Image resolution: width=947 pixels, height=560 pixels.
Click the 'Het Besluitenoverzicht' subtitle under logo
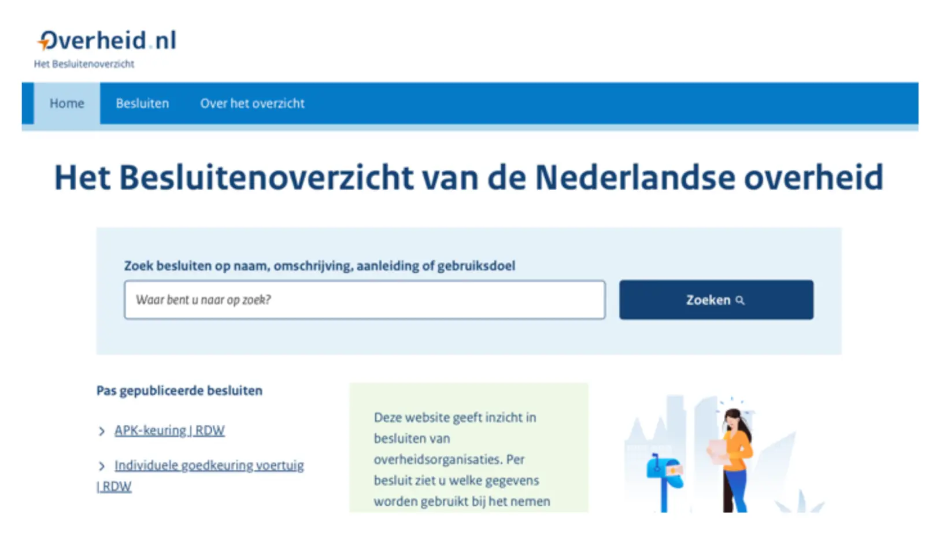pyautogui.click(x=84, y=64)
